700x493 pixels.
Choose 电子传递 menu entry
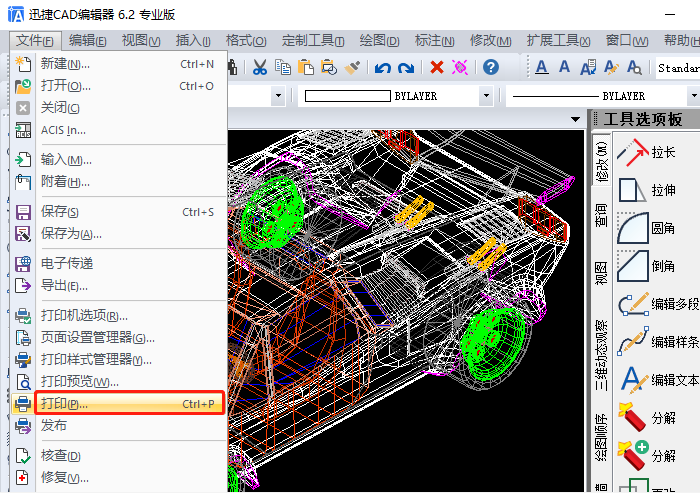click(x=119, y=263)
